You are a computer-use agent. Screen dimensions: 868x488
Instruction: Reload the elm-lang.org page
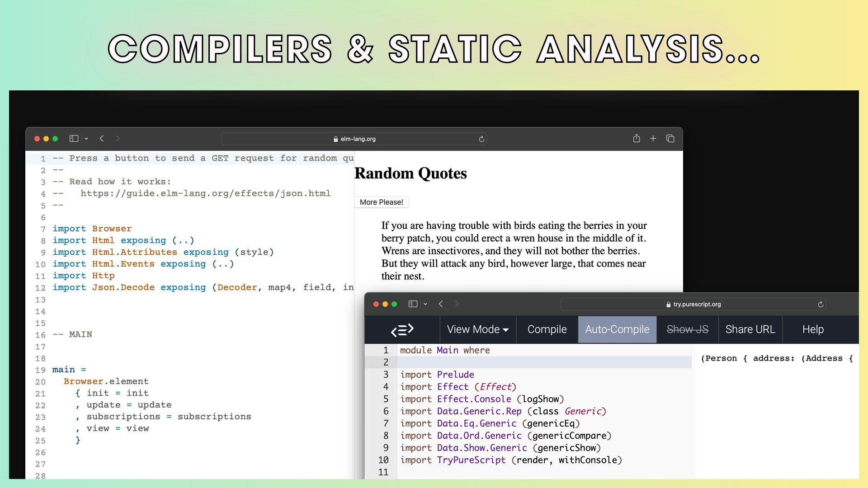481,139
